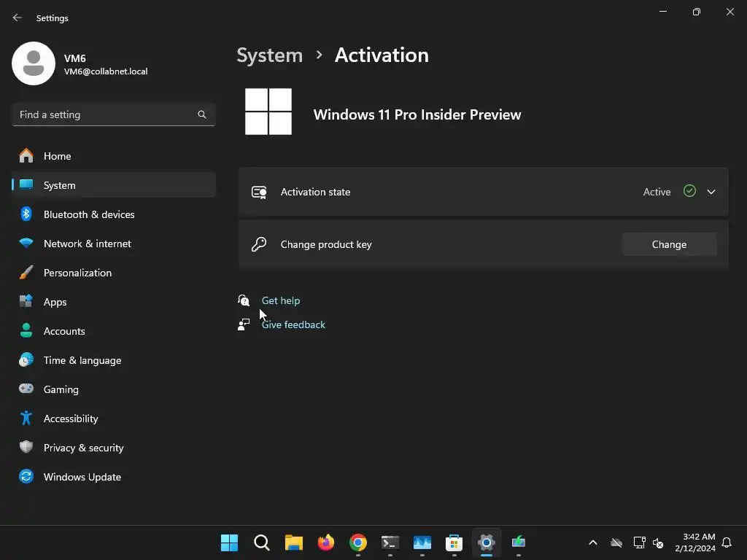747x560 pixels.
Task: Select System in the sidebar
Action: 113,185
